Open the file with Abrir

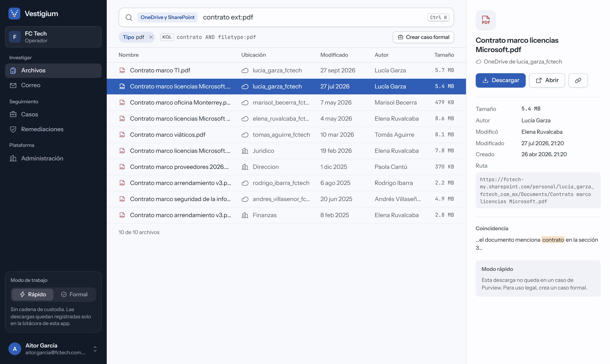pos(547,80)
